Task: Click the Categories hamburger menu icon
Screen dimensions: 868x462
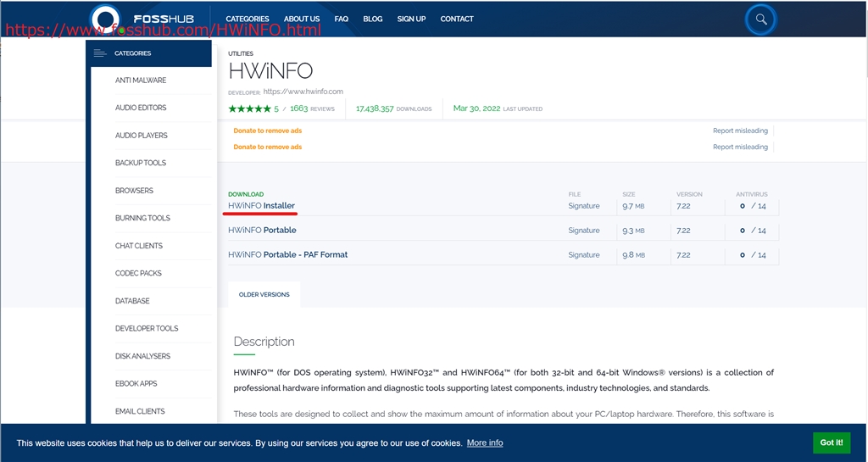Action: coord(100,53)
